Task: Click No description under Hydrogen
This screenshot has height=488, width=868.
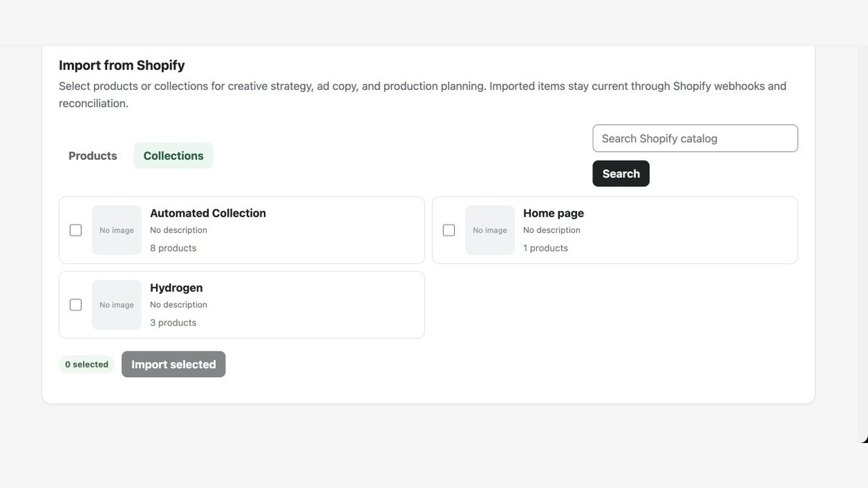Action: click(x=178, y=305)
